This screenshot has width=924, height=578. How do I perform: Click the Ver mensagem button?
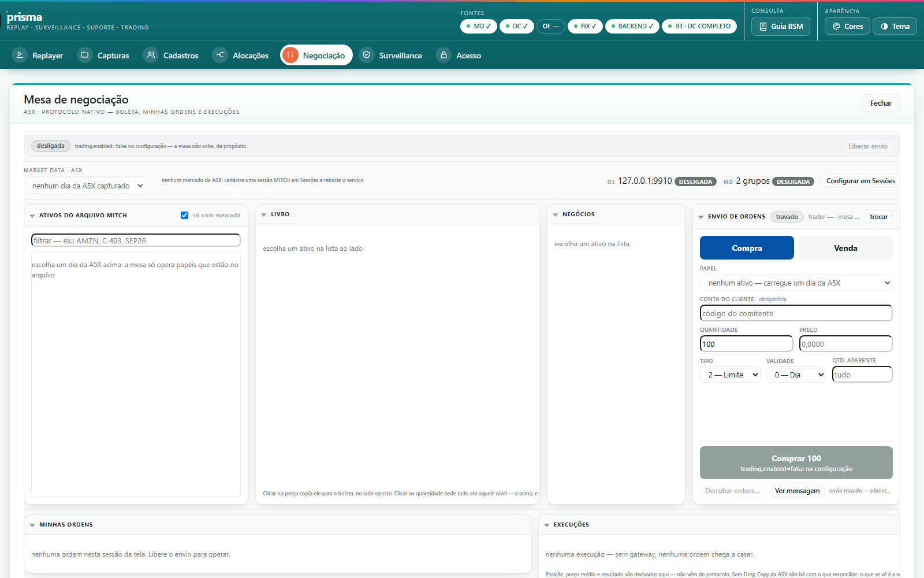click(797, 491)
